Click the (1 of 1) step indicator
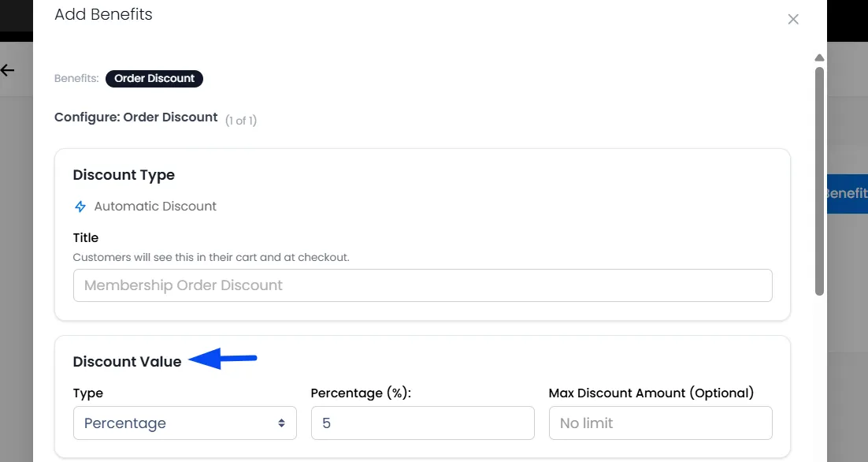Viewport: 868px width, 462px height. point(241,120)
